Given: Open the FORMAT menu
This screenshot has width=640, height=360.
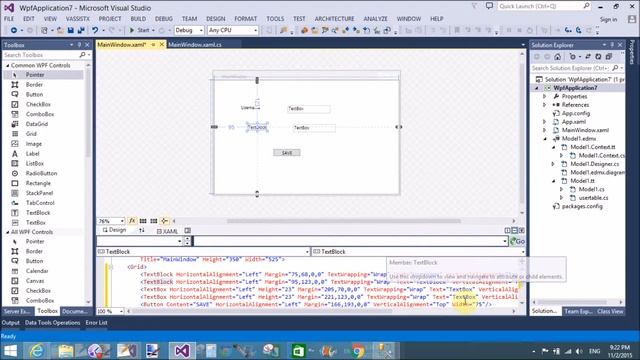Looking at the screenshot, I should (x=246, y=19).
